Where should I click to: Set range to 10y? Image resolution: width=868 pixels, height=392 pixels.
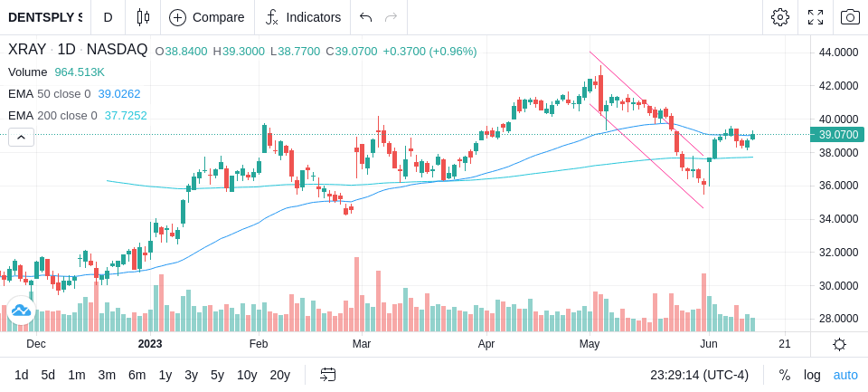246,376
